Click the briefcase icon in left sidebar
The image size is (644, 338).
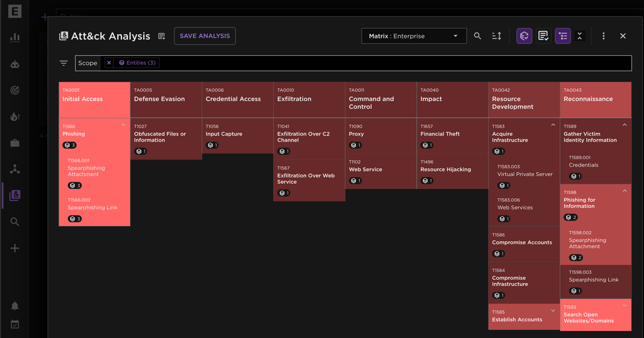tap(15, 143)
